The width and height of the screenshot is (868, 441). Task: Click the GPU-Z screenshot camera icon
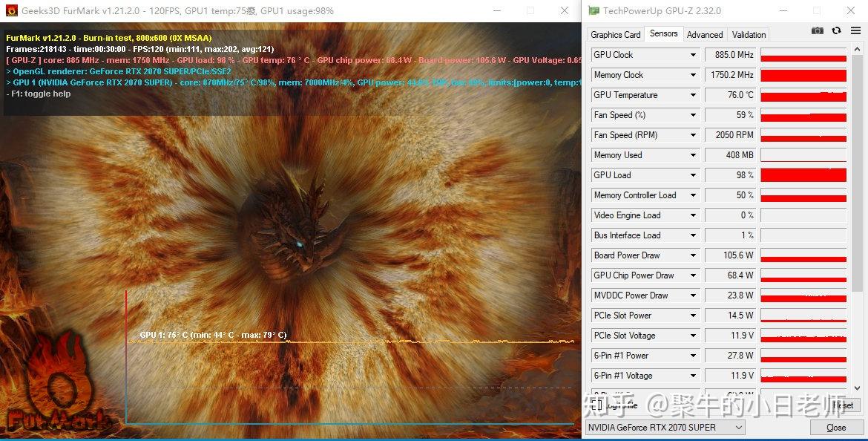pos(817,31)
